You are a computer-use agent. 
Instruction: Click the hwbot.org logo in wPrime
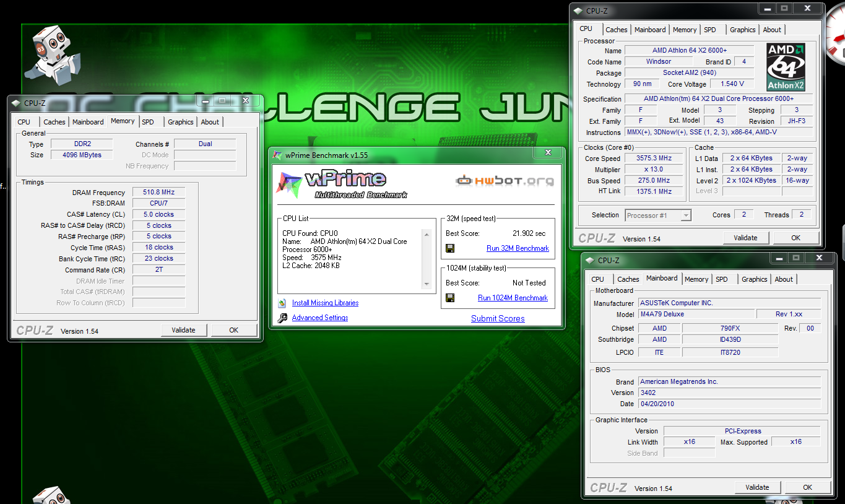click(x=505, y=181)
